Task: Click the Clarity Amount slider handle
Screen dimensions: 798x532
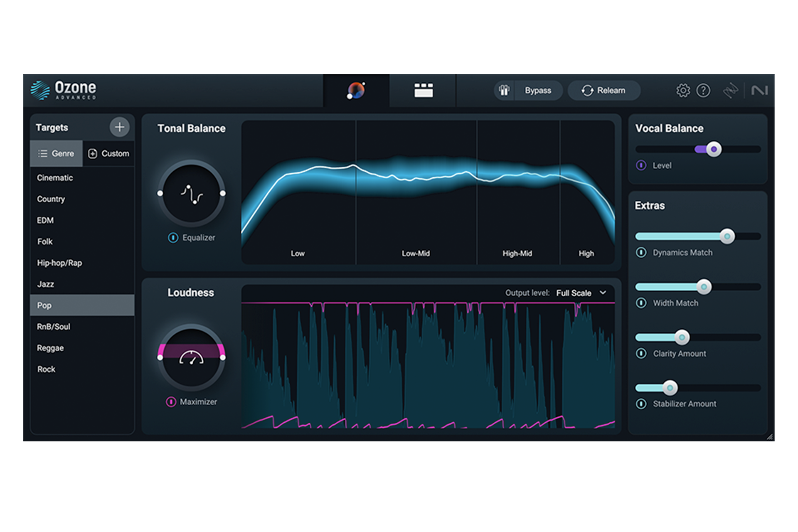Action: coord(682,337)
